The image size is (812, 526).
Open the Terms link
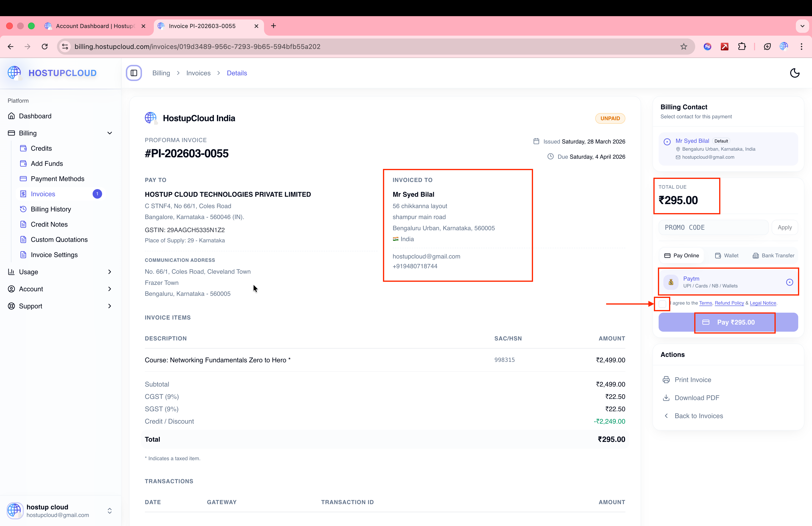tap(706, 303)
